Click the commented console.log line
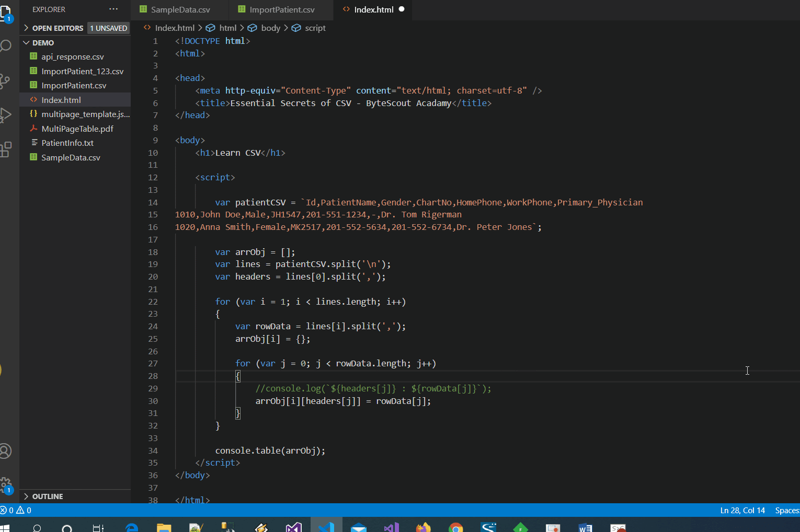 click(x=373, y=388)
